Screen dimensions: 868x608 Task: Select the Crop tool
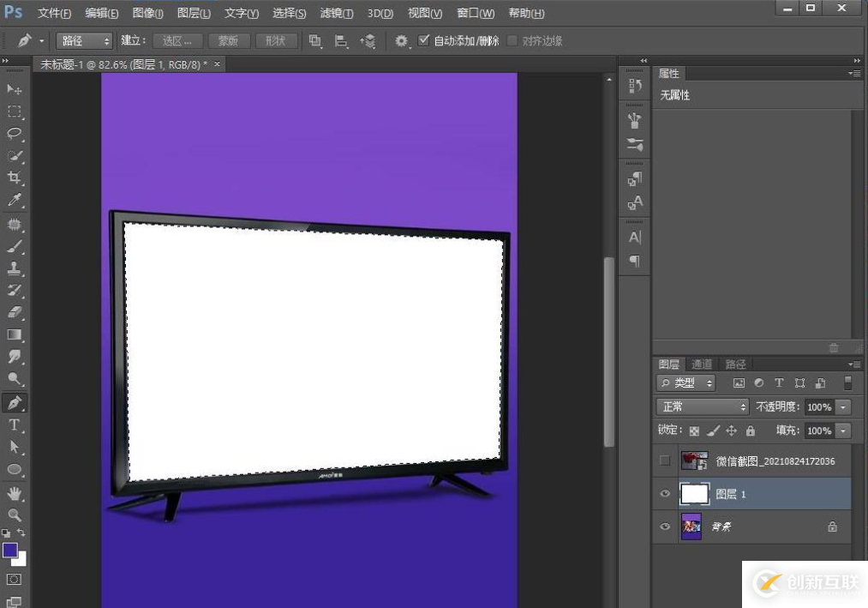pyautogui.click(x=15, y=178)
